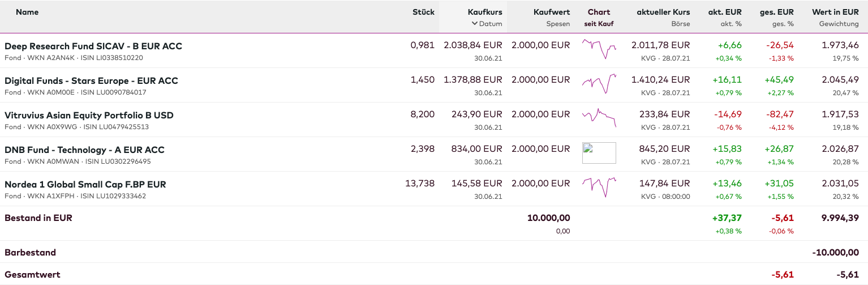Sort the table by the Name column
The height and width of the screenshot is (285, 868).
click(x=27, y=12)
